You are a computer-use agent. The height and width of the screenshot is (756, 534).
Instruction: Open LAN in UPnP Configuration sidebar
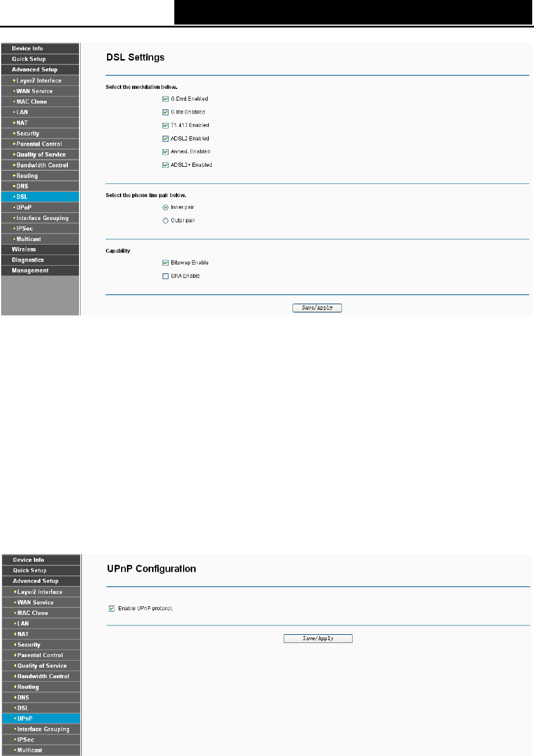[40, 624]
